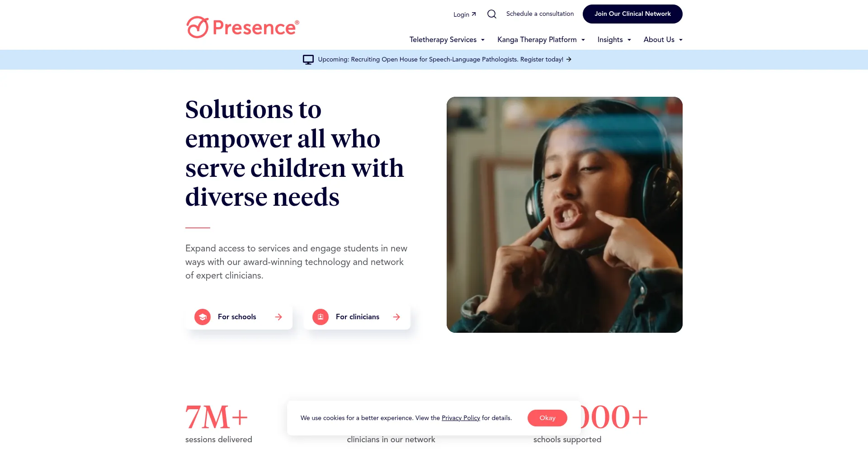
Task: Click the For schools graduation cap icon
Action: [203, 317]
